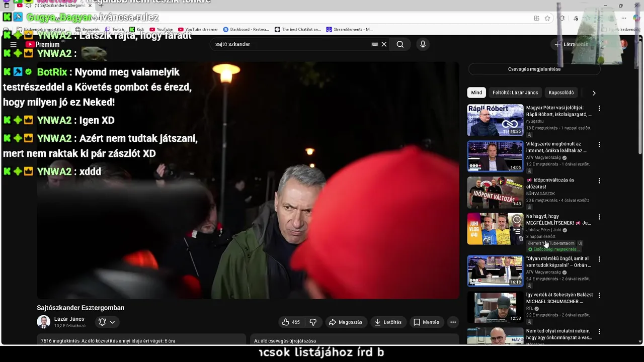Add Juhi vlog to queue icon

517,232
